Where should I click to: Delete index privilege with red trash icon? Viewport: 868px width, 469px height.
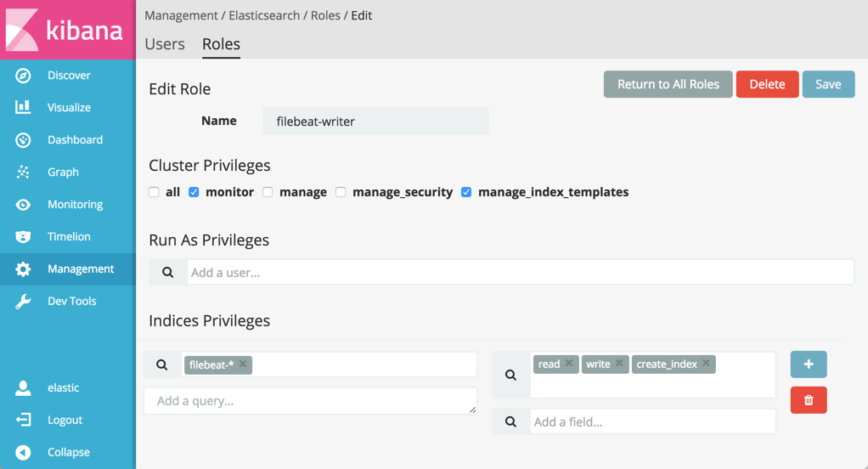point(808,400)
